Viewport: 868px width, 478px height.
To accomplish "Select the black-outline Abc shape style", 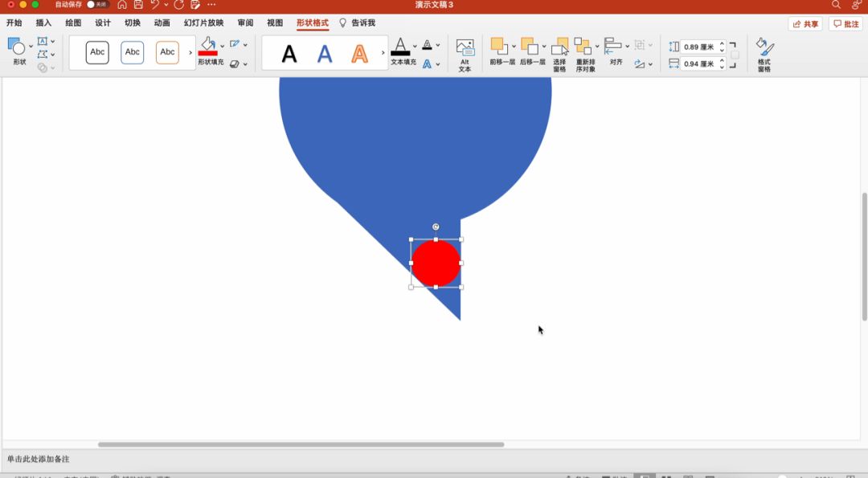I will tap(97, 52).
